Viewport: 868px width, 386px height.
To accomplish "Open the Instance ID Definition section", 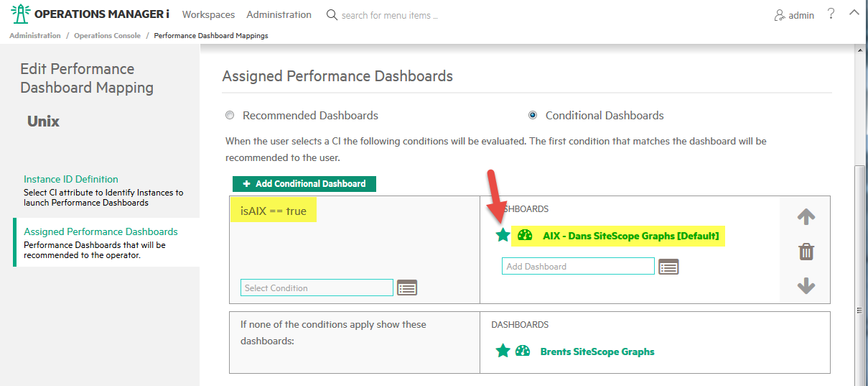I will point(71,179).
